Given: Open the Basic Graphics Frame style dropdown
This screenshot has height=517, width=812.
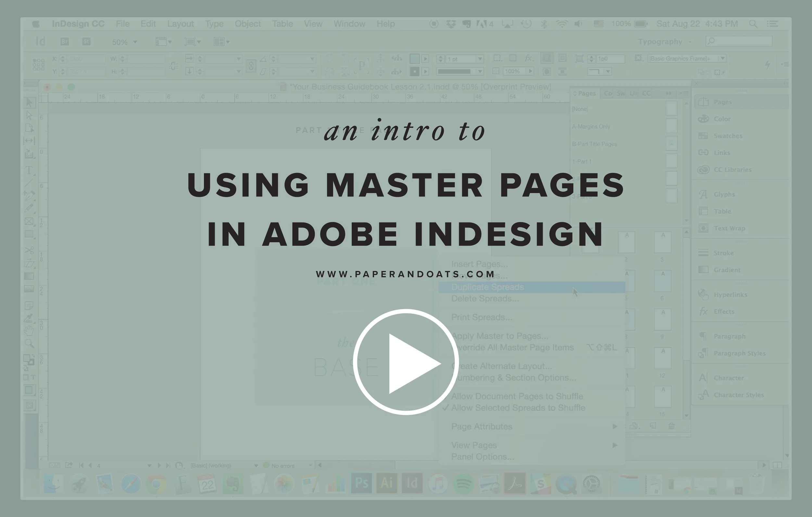Looking at the screenshot, I should point(722,58).
